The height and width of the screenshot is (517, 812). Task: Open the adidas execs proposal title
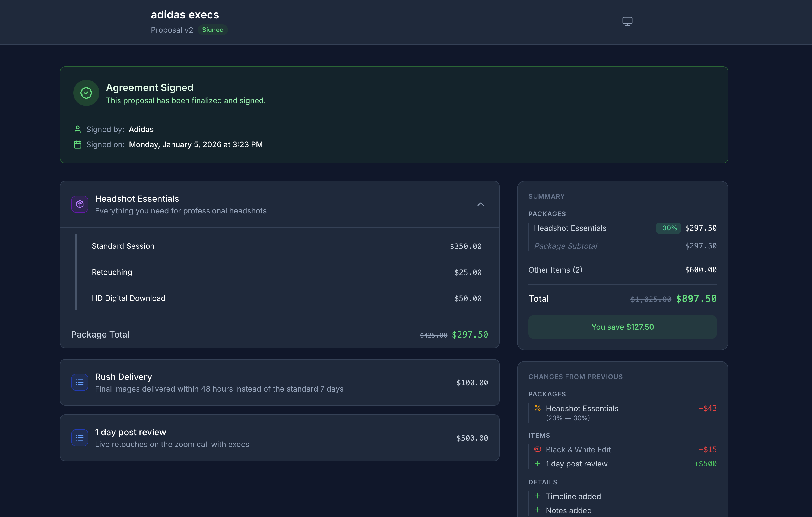click(x=185, y=14)
